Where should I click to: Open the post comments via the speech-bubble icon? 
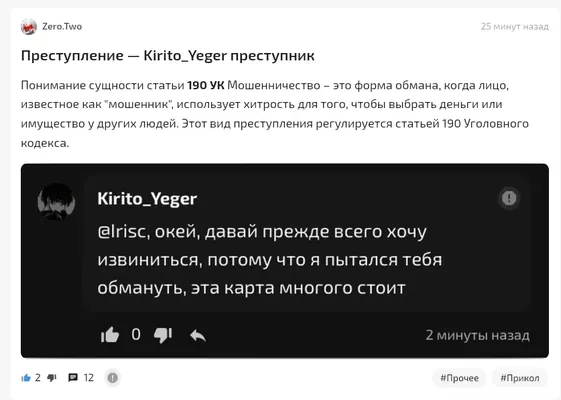point(73,378)
